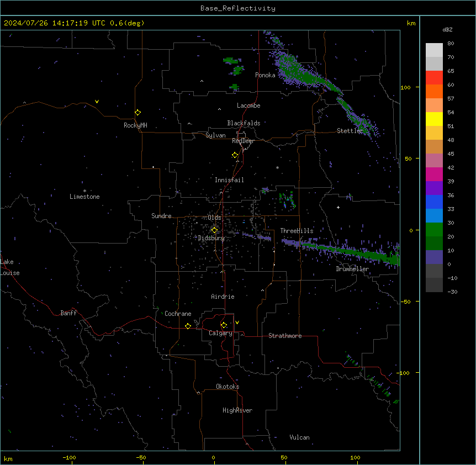Click the Innisfail town label
The image size is (476, 465).
pos(229,180)
